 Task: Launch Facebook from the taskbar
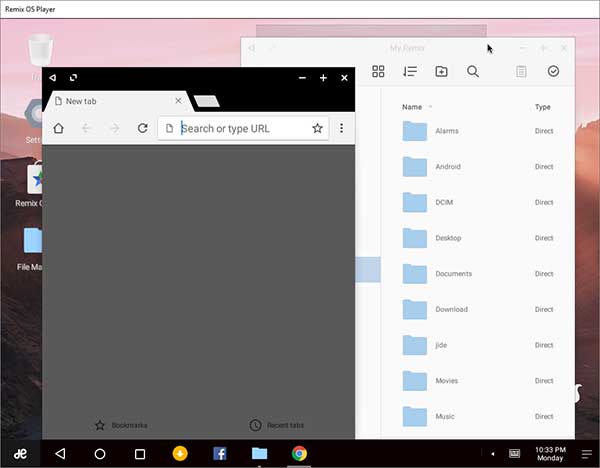pyautogui.click(x=220, y=453)
